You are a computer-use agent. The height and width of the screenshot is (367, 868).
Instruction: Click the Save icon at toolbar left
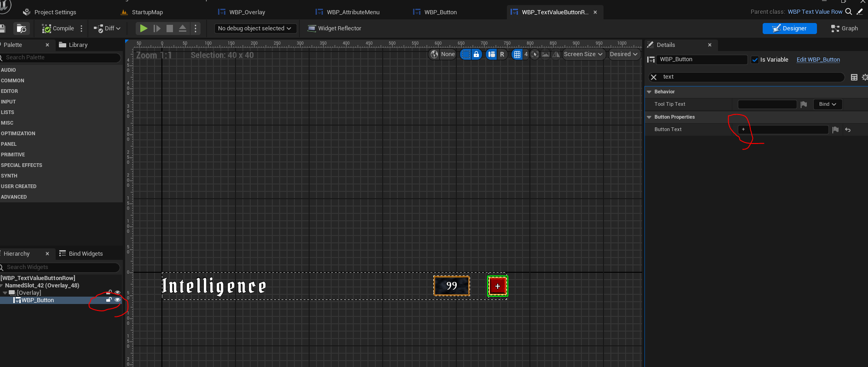tap(2, 29)
